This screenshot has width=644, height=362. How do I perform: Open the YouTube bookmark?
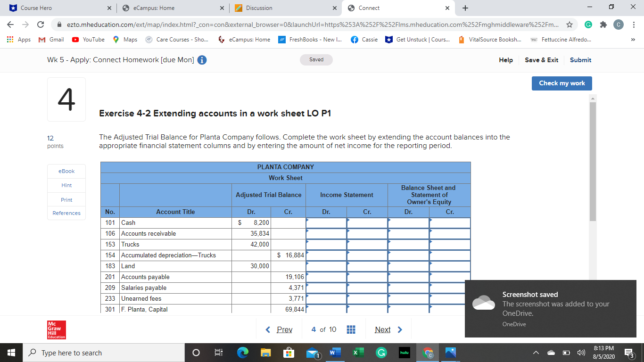(x=88, y=40)
